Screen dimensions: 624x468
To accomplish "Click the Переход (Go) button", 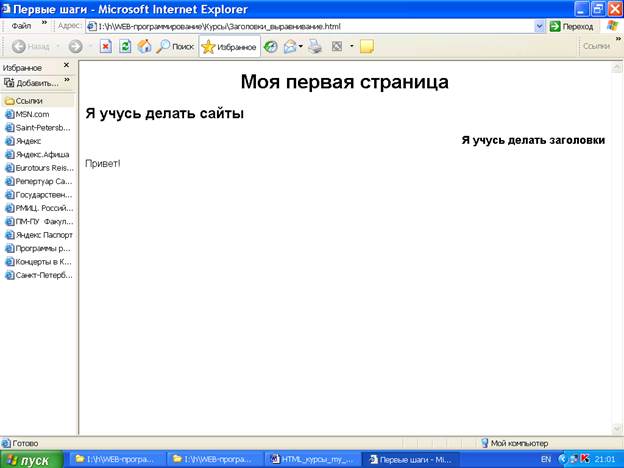I will click(x=572, y=26).
